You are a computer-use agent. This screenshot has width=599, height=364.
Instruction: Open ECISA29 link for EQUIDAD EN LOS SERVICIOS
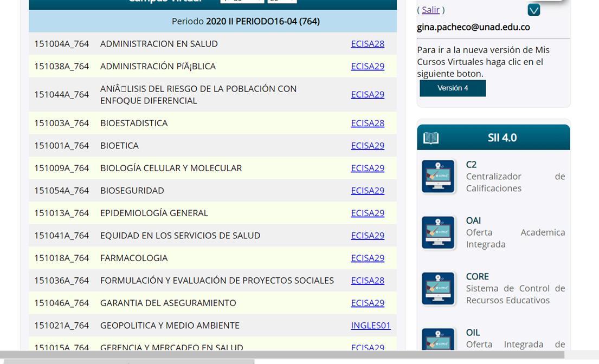point(368,236)
